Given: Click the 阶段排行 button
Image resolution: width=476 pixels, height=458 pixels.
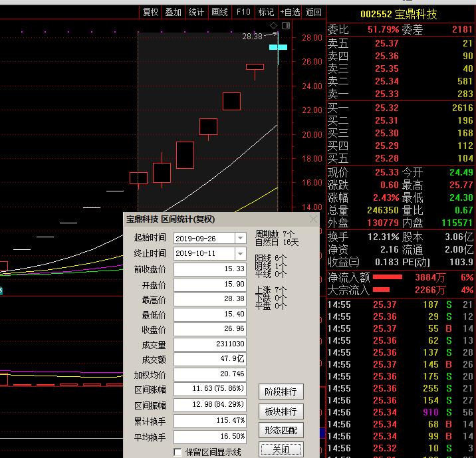Looking at the screenshot, I should (x=281, y=391).
